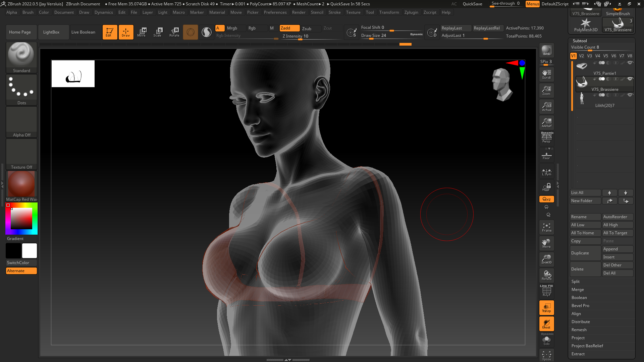Toggle the Persp perspective mode
This screenshot has width=644, height=362.
pyautogui.click(x=546, y=138)
